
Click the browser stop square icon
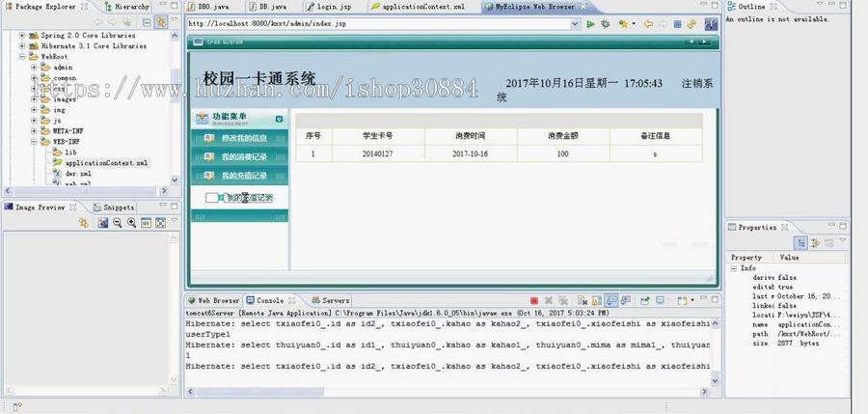pos(678,24)
